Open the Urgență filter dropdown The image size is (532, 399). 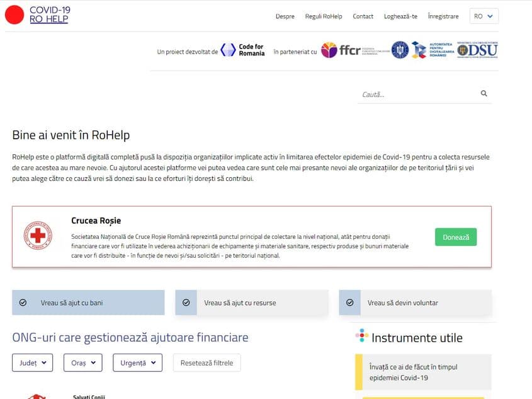click(x=137, y=362)
